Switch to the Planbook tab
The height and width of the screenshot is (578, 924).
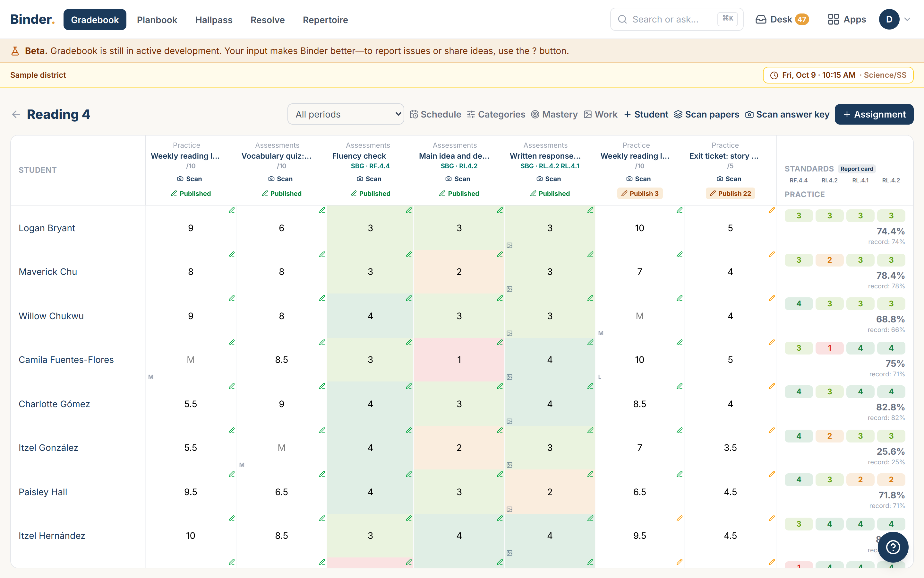point(157,20)
